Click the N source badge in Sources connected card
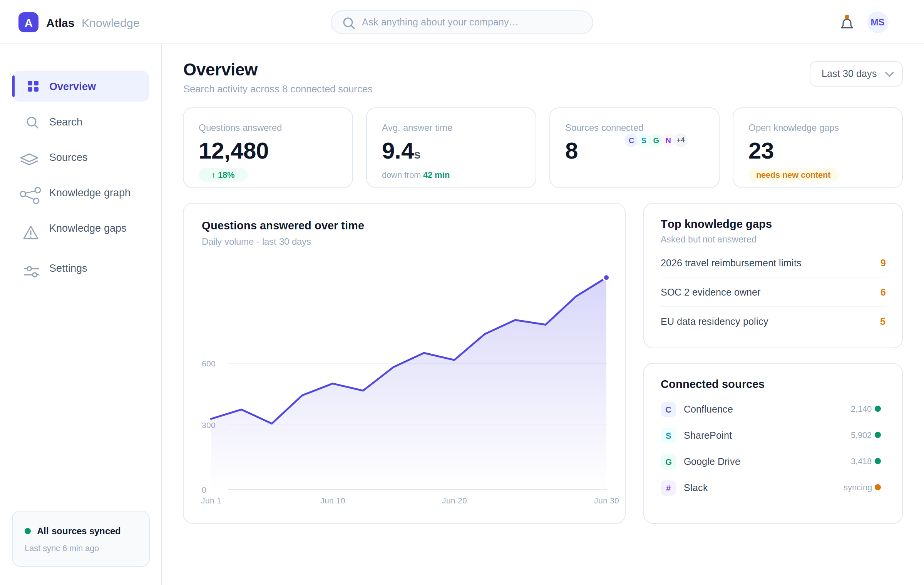The width and height of the screenshot is (924, 585). pos(668,140)
